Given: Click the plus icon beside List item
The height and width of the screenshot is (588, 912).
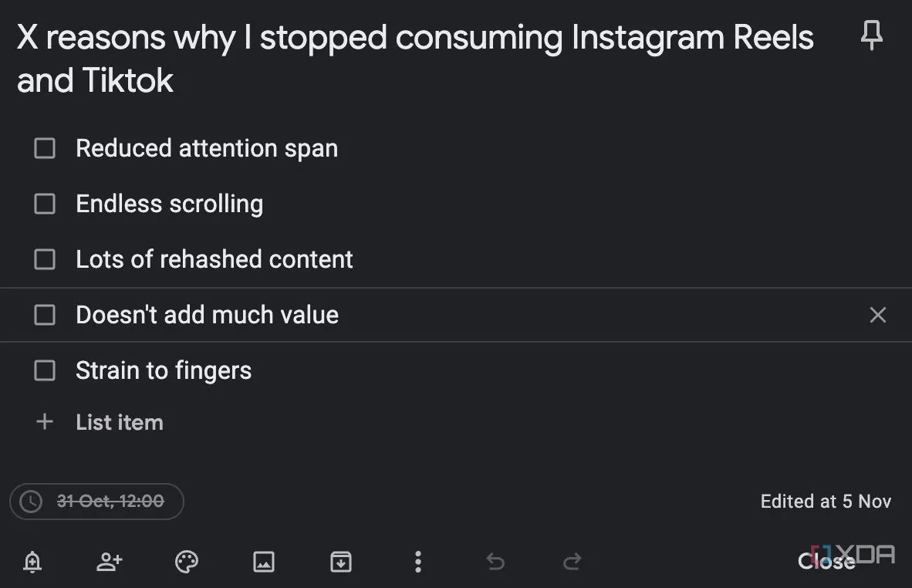Looking at the screenshot, I should [x=45, y=421].
